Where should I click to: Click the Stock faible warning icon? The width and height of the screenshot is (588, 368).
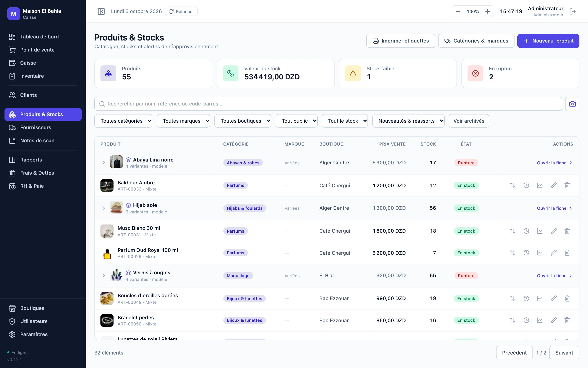(353, 74)
